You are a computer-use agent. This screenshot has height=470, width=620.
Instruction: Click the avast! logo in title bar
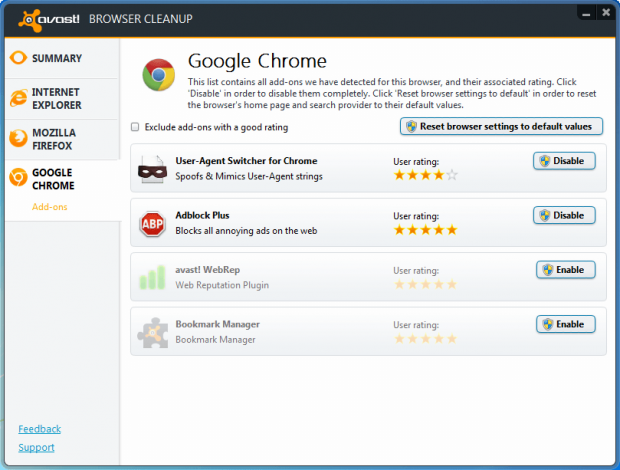[49, 20]
